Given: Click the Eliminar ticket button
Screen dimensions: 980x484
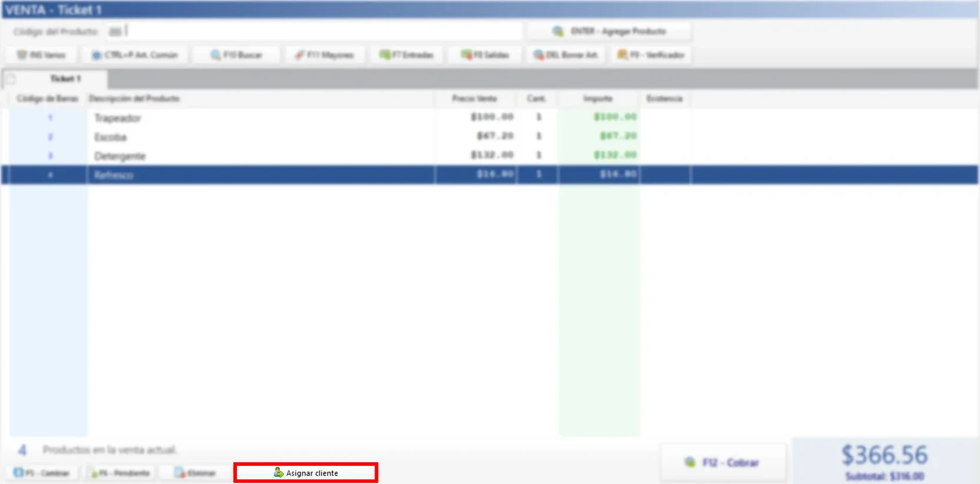Looking at the screenshot, I should coord(195,473).
